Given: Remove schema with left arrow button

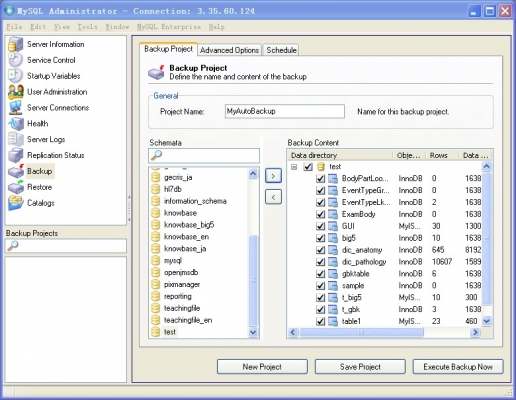Looking at the screenshot, I should 273,197.
